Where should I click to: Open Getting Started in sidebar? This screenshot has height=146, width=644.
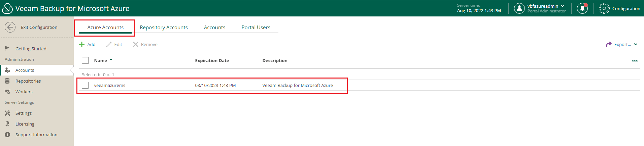pos(31,49)
